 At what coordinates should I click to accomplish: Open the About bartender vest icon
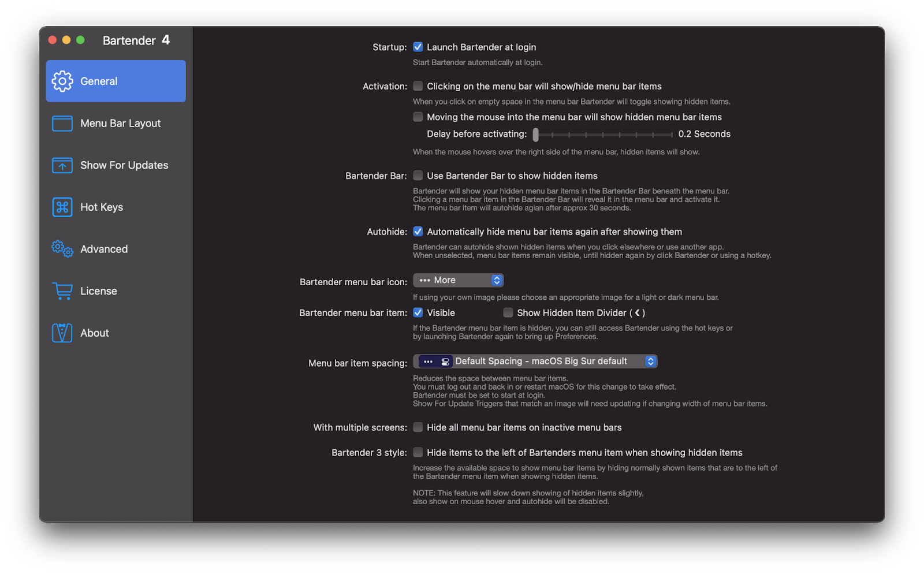[x=62, y=333]
